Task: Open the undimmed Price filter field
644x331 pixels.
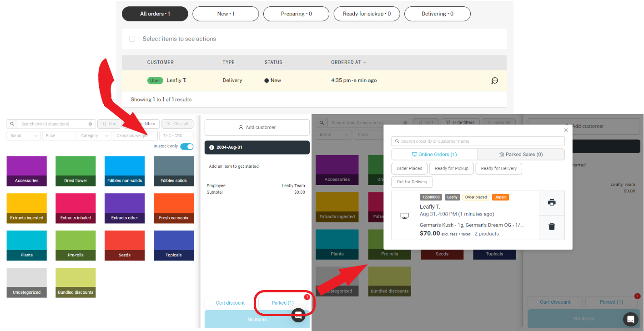Action: [x=59, y=135]
